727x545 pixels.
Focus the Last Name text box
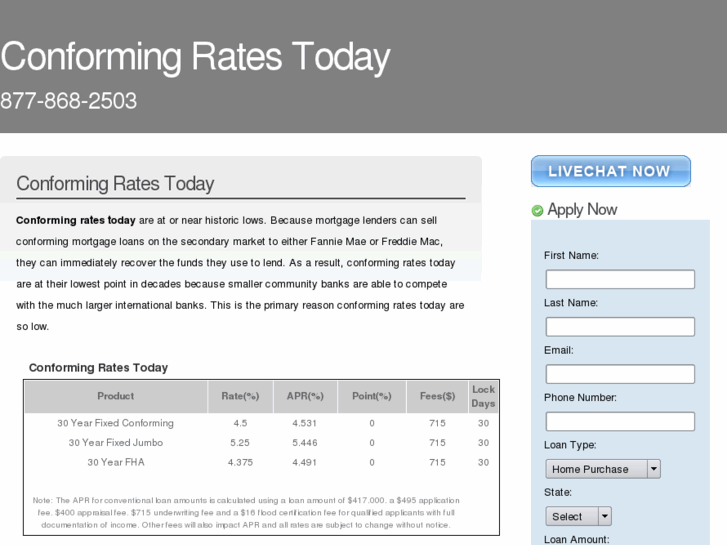click(620, 327)
